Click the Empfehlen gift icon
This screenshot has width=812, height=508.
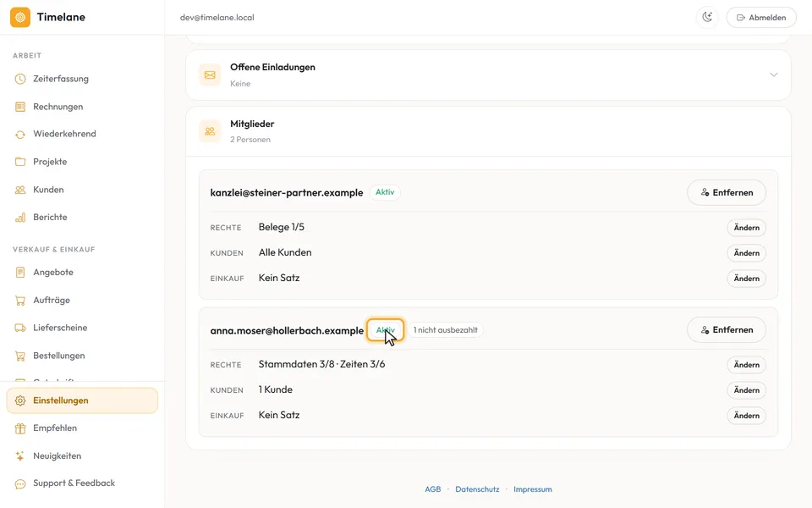pyautogui.click(x=20, y=428)
